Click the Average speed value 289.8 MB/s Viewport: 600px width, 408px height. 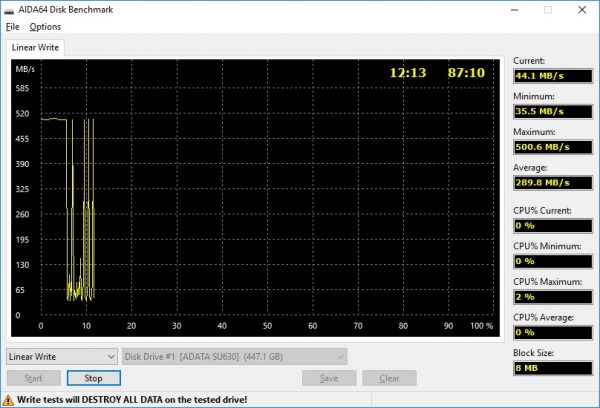pyautogui.click(x=553, y=183)
